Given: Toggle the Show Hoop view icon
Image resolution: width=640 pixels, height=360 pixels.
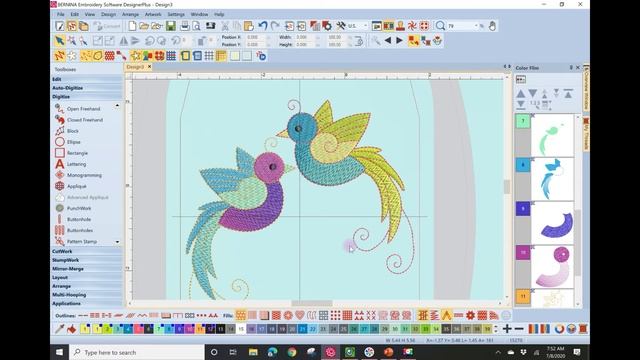Looking at the screenshot, I should coord(185,56).
